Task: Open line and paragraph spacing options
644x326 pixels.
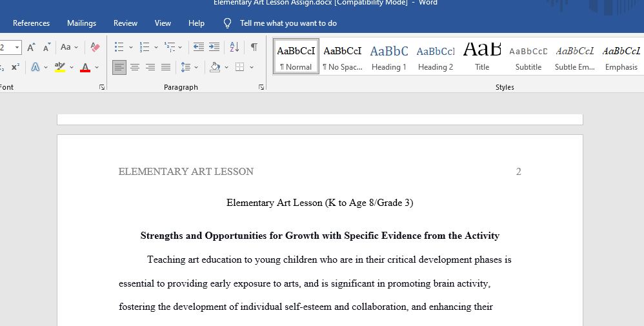Action: [186, 67]
